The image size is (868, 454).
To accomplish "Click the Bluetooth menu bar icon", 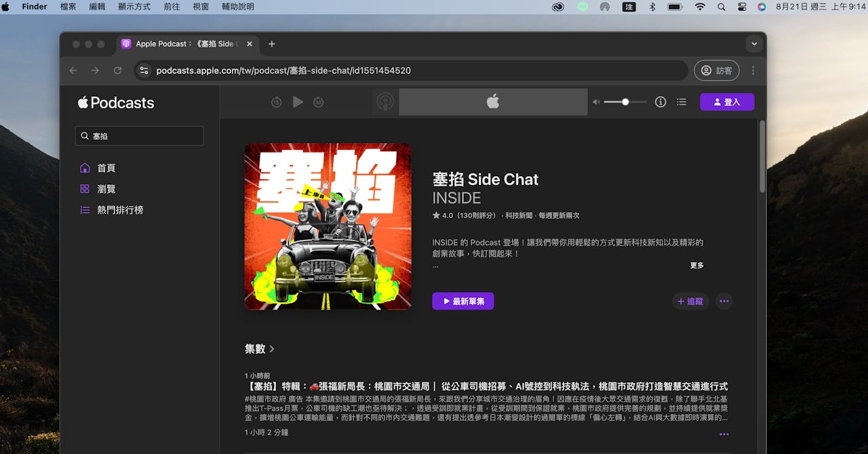I will (652, 7).
